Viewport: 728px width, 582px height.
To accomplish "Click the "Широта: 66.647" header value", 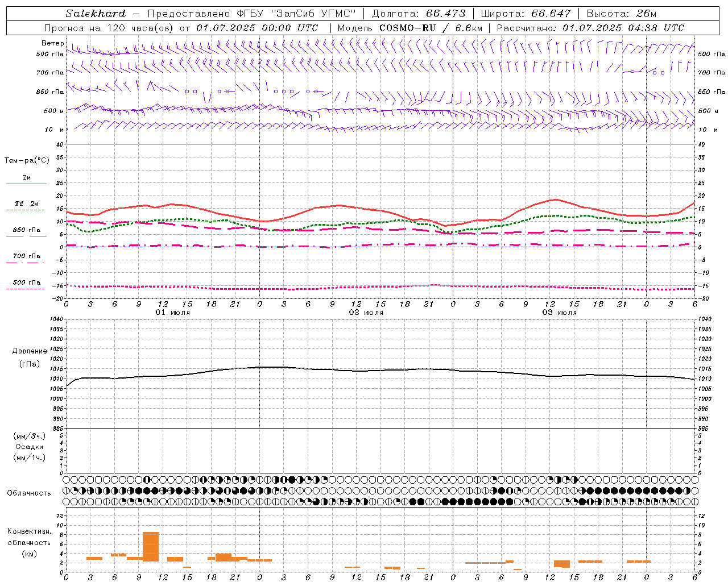I will click(526, 14).
